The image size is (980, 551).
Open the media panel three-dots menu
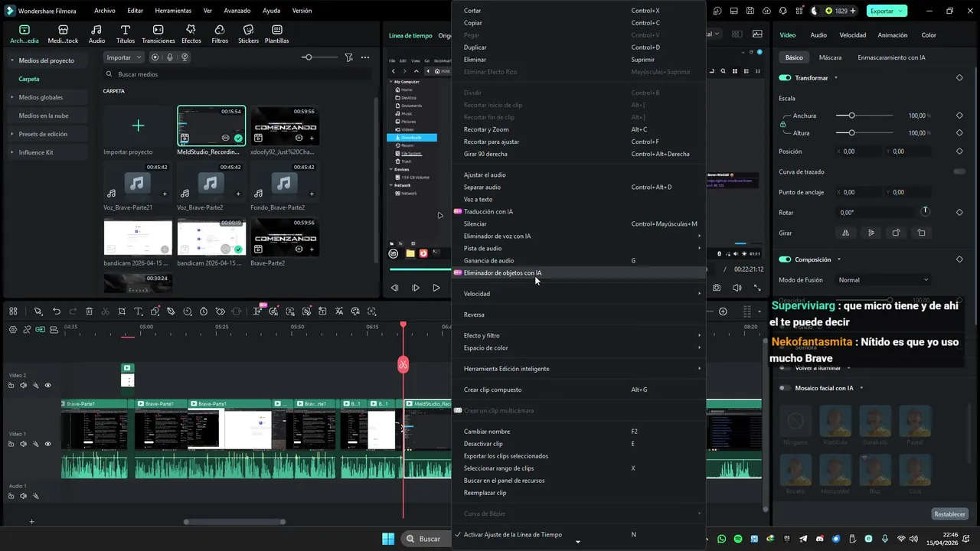[x=366, y=57]
